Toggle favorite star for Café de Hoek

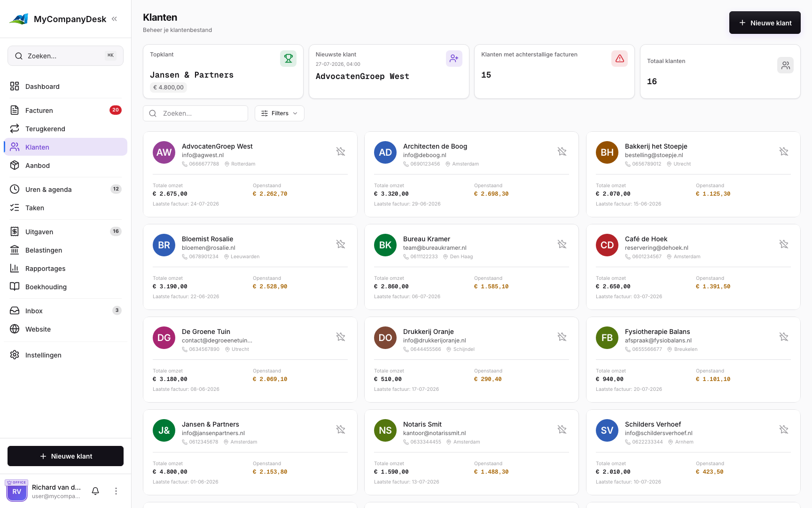point(784,244)
